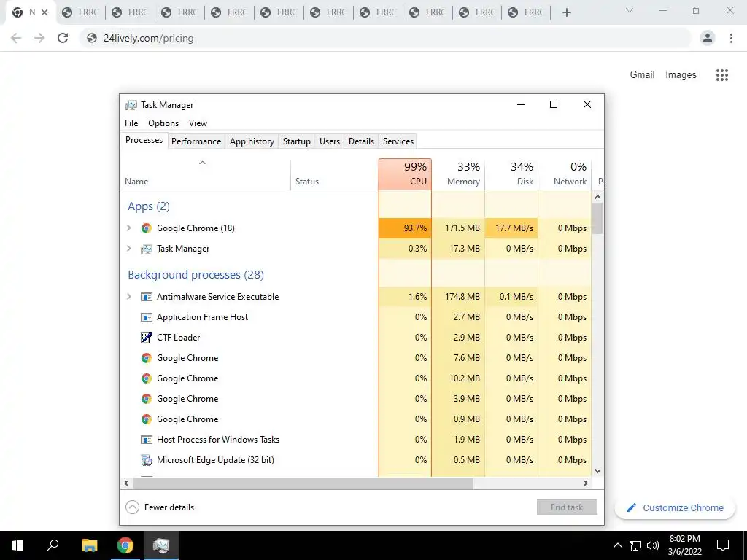
Task: Open a new tab with the plus icon
Action: pos(566,12)
